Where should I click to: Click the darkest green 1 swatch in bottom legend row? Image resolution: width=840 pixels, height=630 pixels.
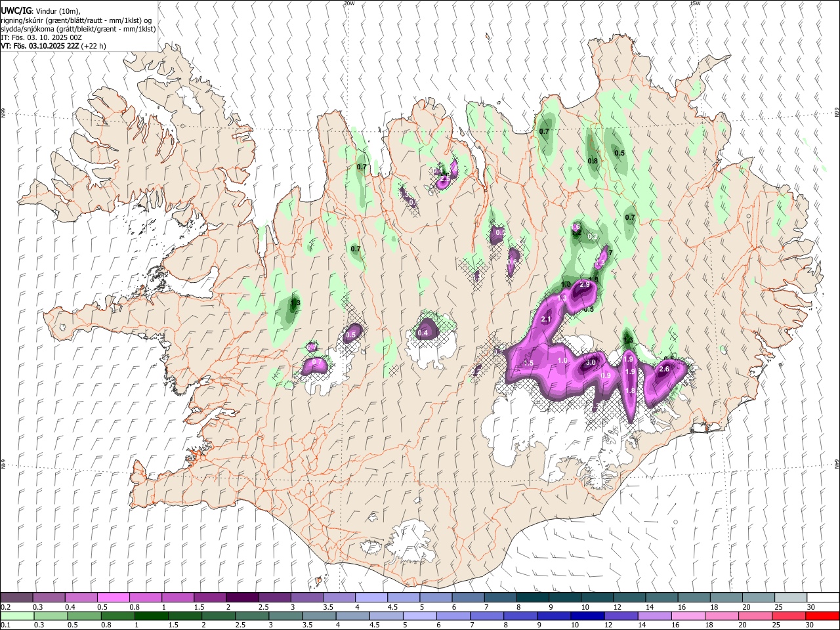152,616
